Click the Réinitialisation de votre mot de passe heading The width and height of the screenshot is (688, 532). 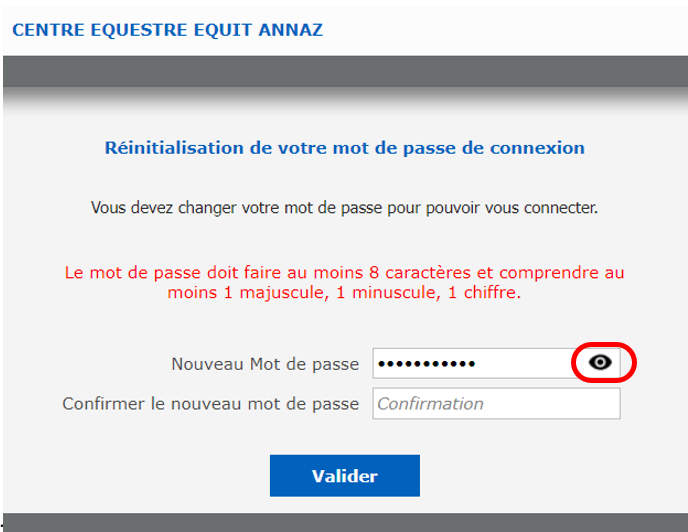pos(344,148)
